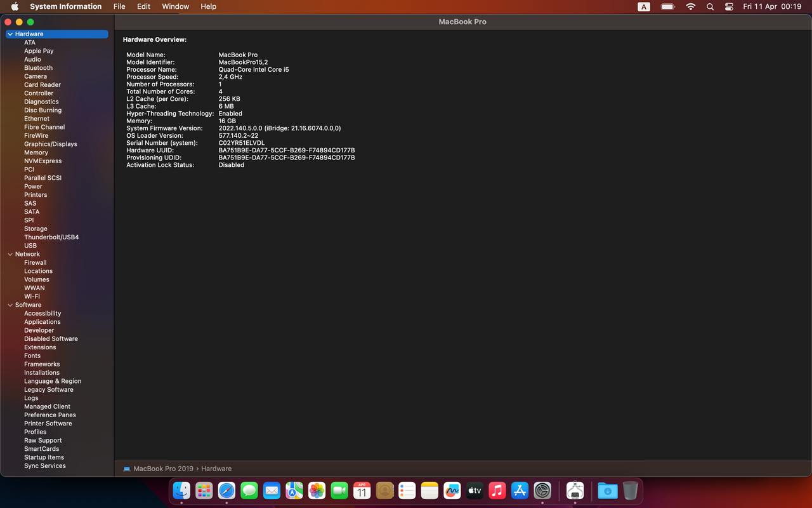Open Messages app in the Dock
Viewport: 812px width, 508px height.
point(249,490)
